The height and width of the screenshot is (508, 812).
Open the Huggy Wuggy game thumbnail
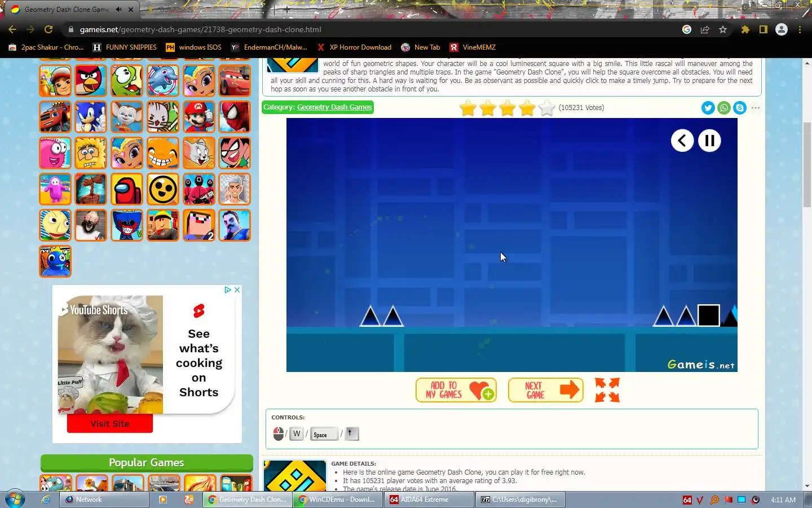[127, 225]
